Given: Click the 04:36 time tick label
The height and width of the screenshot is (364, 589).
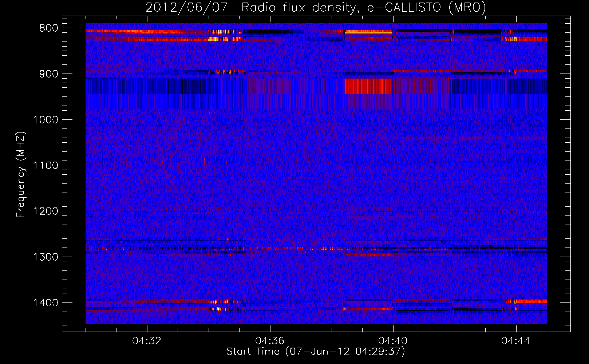Looking at the screenshot, I should tap(270, 341).
